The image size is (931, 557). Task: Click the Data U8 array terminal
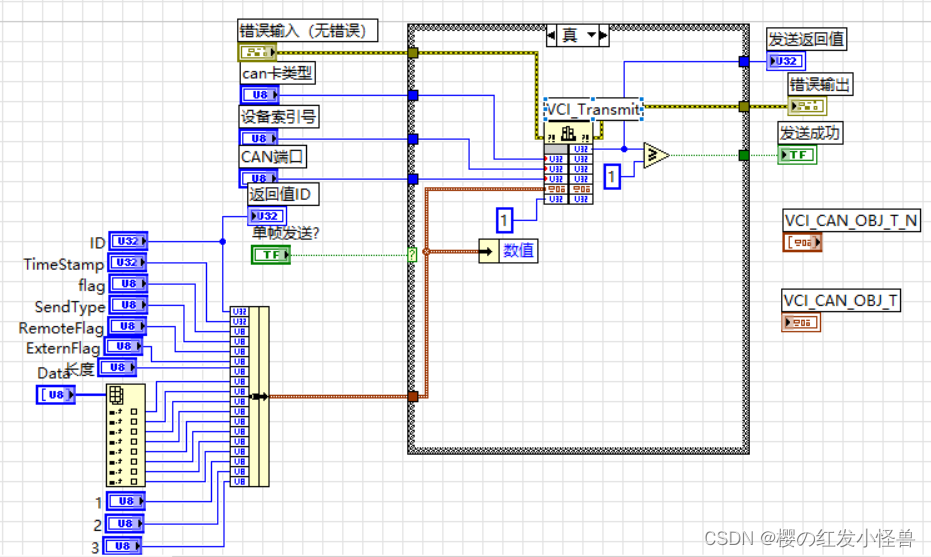click(x=56, y=394)
